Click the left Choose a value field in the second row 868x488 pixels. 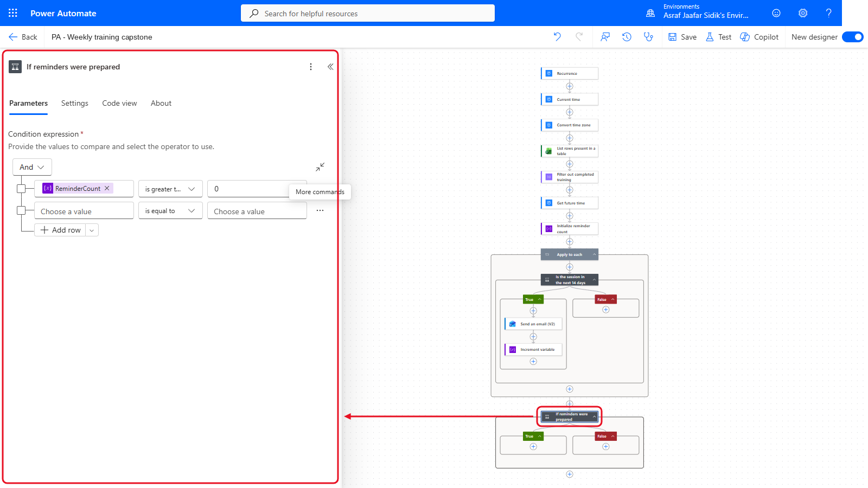coord(84,210)
